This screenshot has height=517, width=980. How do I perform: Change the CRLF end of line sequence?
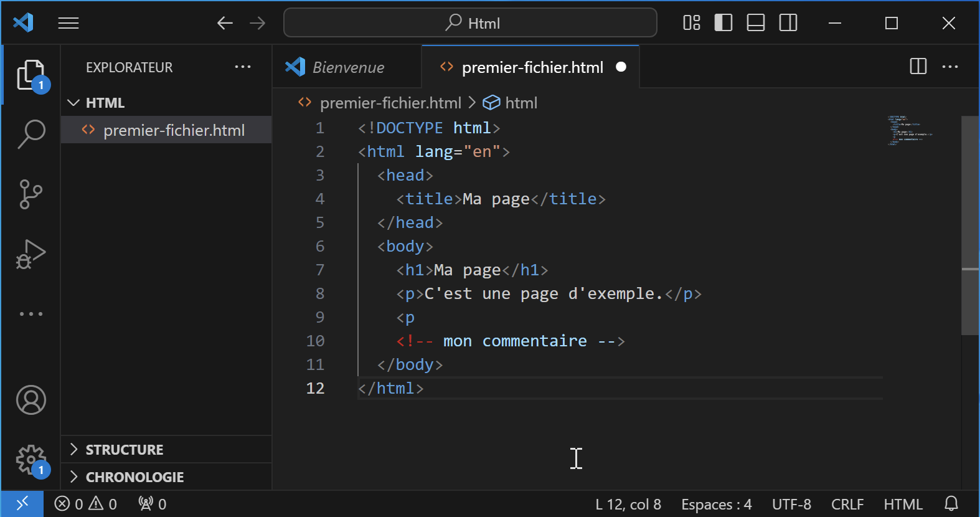click(847, 503)
